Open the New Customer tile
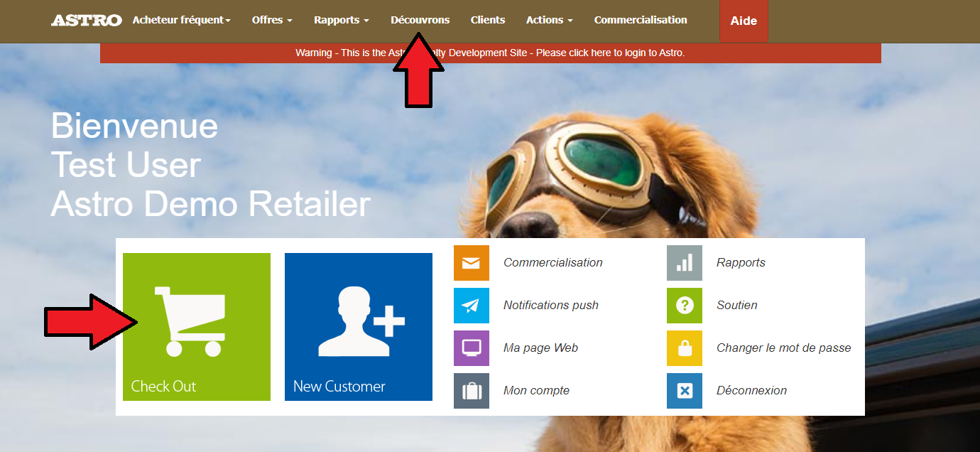 pos(359,327)
